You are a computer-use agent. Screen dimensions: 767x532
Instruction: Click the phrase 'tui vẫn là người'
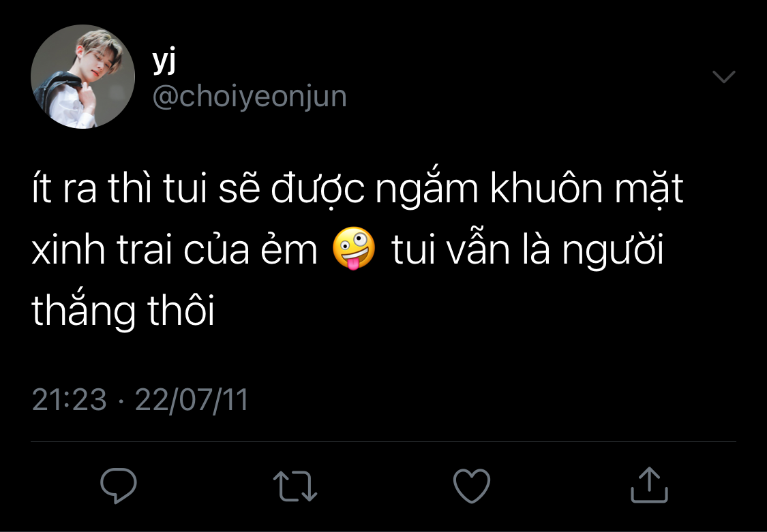527,251
